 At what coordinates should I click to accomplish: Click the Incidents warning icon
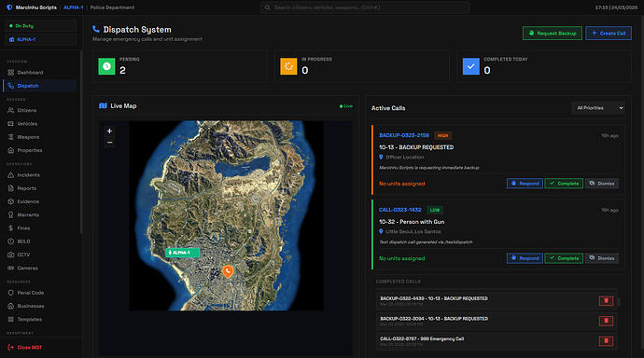point(10,175)
